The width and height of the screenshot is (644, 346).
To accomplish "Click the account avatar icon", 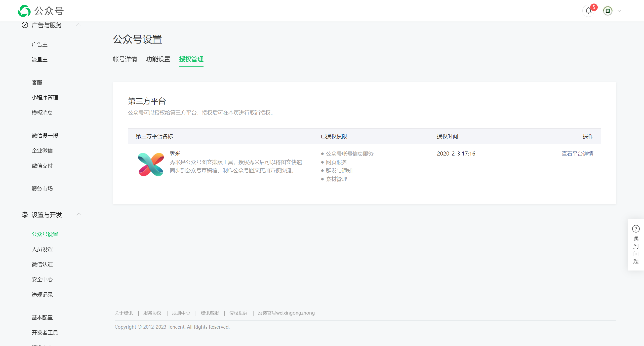I will tap(608, 11).
